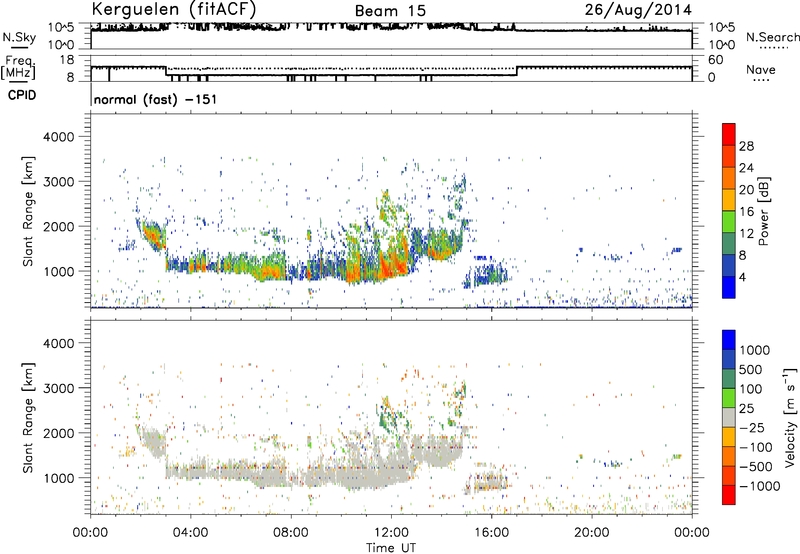Click "Slant Range [km]" label of the velocity panel
The height and width of the screenshot is (554, 800).
tap(28, 417)
